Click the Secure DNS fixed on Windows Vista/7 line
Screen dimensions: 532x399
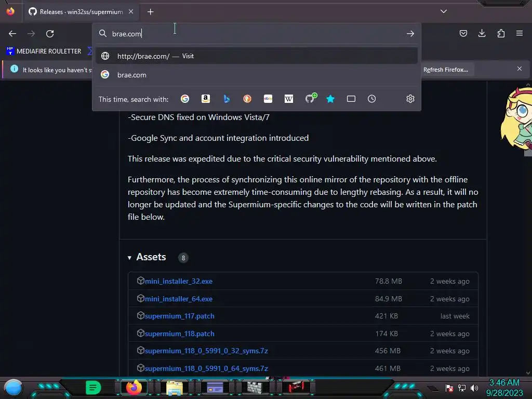(x=198, y=117)
